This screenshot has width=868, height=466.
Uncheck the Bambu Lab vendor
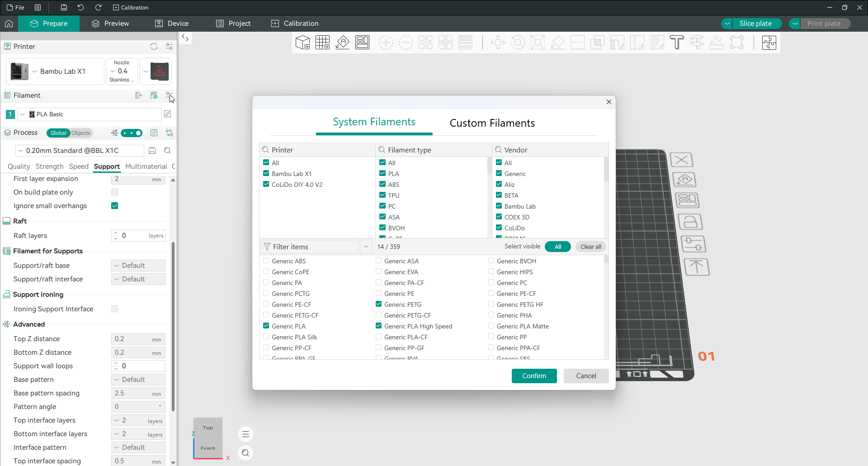pyautogui.click(x=499, y=206)
